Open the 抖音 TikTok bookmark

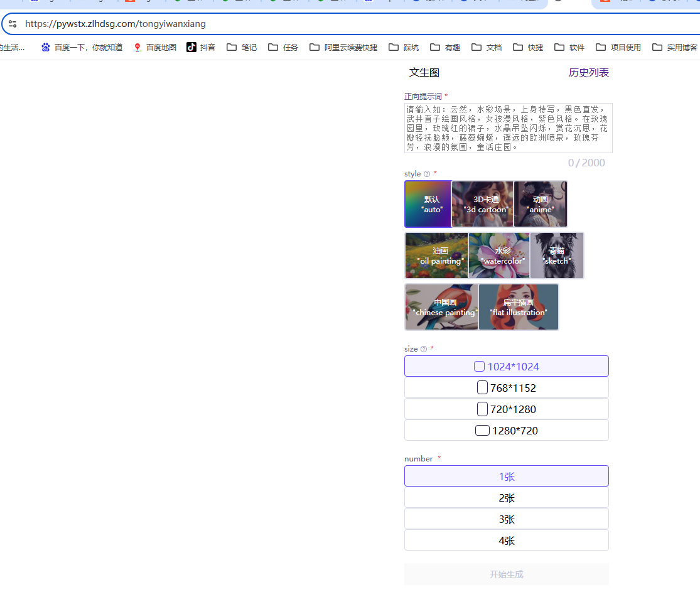click(201, 47)
